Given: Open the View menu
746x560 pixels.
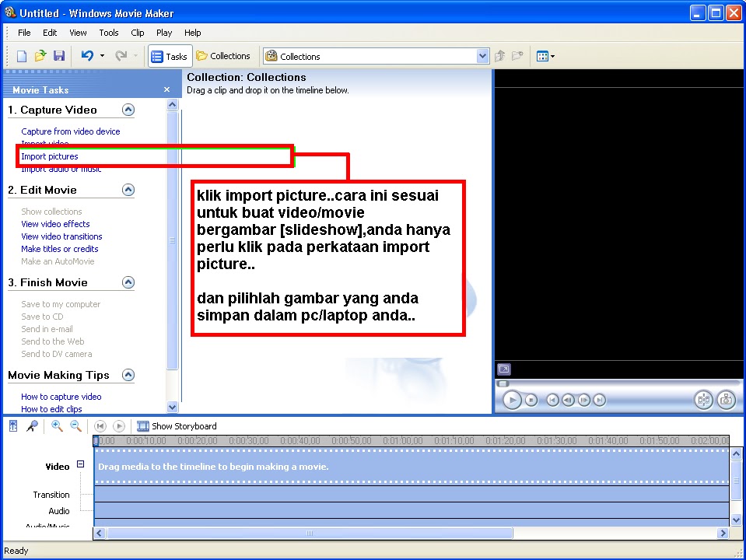Looking at the screenshot, I should click(78, 33).
